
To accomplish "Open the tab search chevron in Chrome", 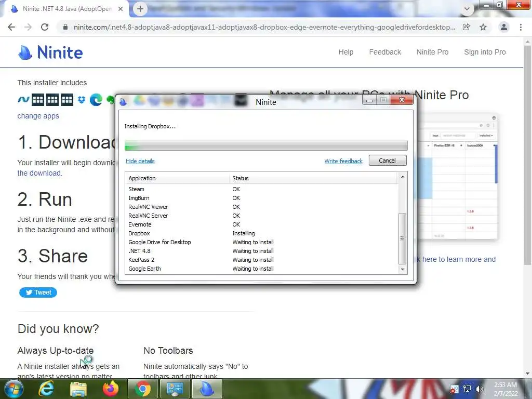I will click(467, 9).
